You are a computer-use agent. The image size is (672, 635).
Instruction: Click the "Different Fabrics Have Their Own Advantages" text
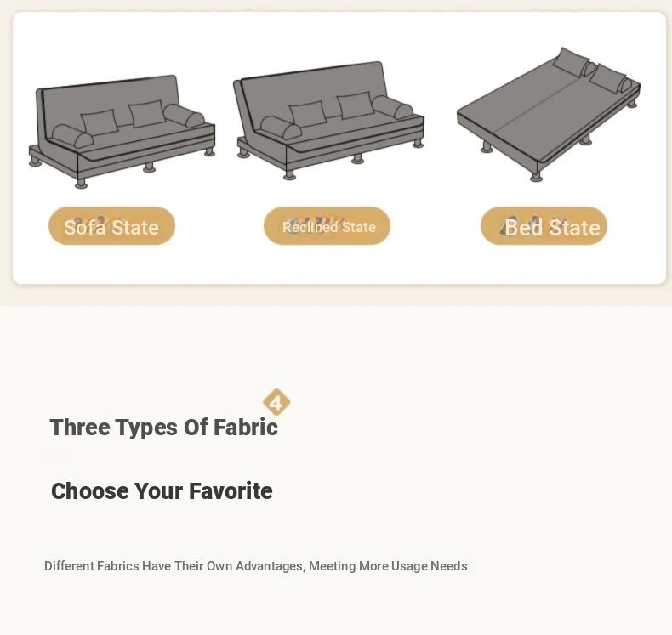tap(255, 566)
